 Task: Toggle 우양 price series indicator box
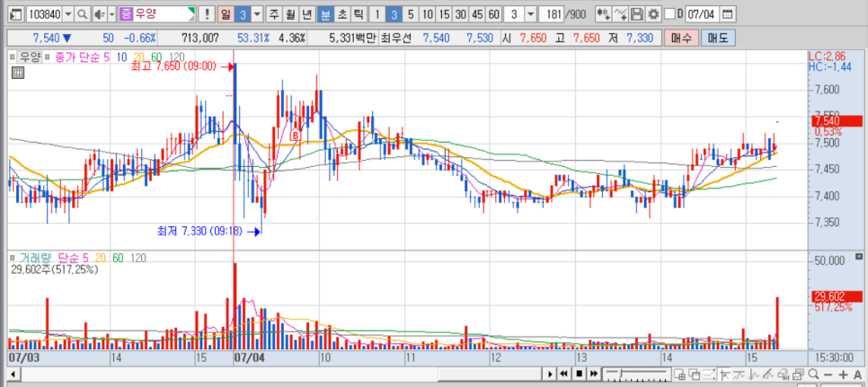(12, 57)
